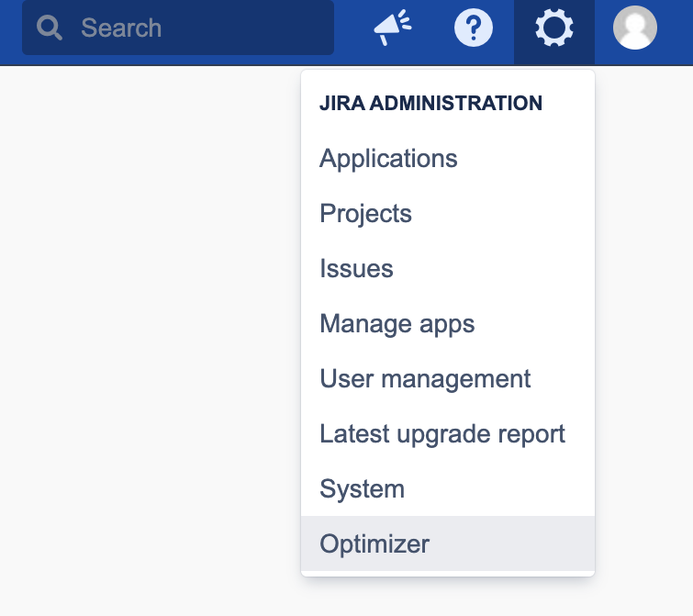This screenshot has width=693, height=616.
Task: Click the Search placeholder text
Action: coord(121,28)
